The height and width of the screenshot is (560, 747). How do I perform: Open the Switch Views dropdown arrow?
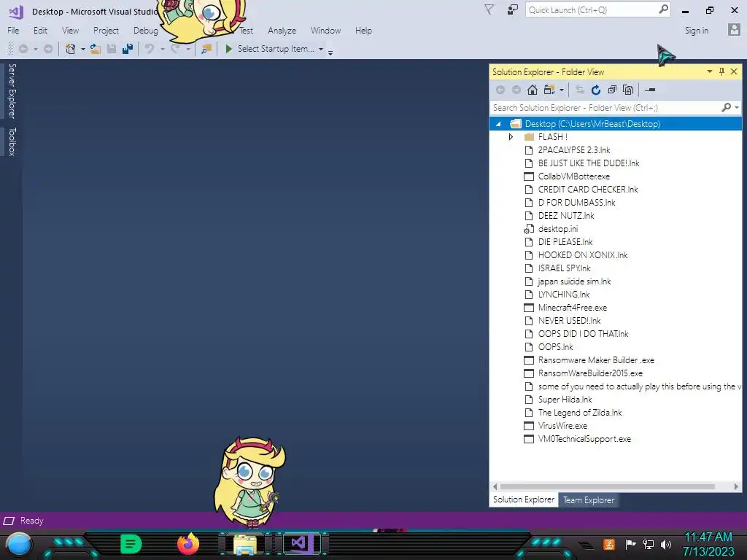point(562,90)
